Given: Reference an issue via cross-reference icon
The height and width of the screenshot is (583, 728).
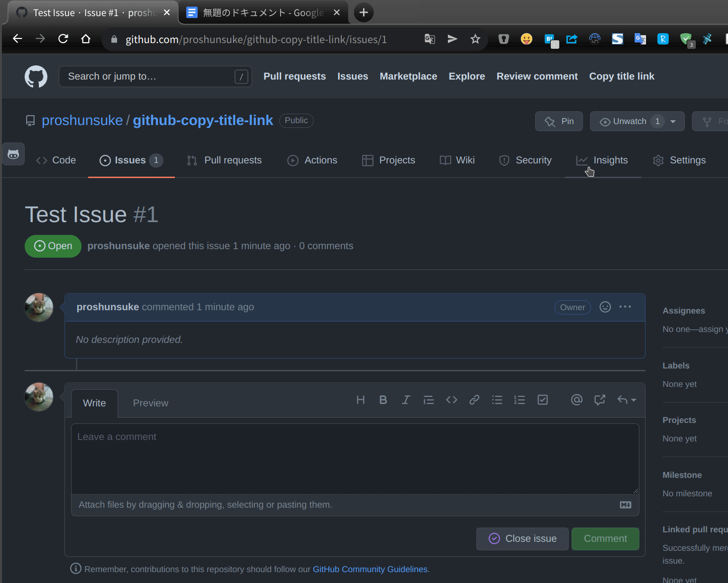Looking at the screenshot, I should (600, 400).
